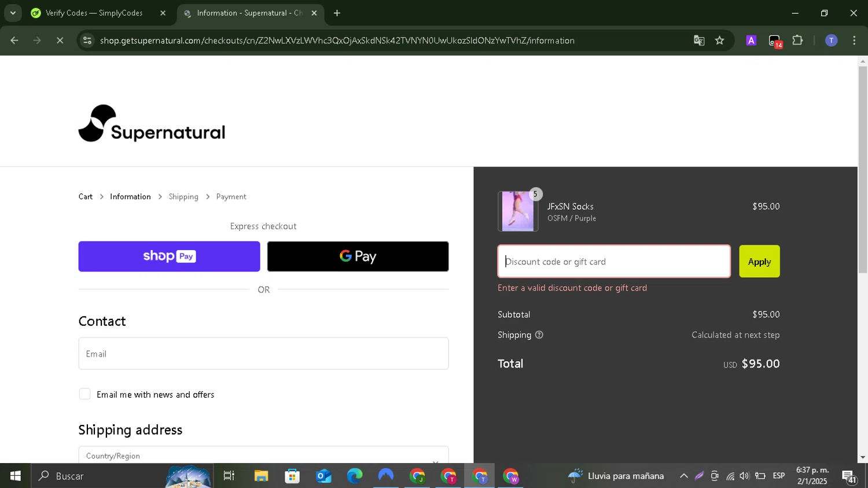
Task: Go to Cart breadcrumb
Action: pyautogui.click(x=86, y=197)
